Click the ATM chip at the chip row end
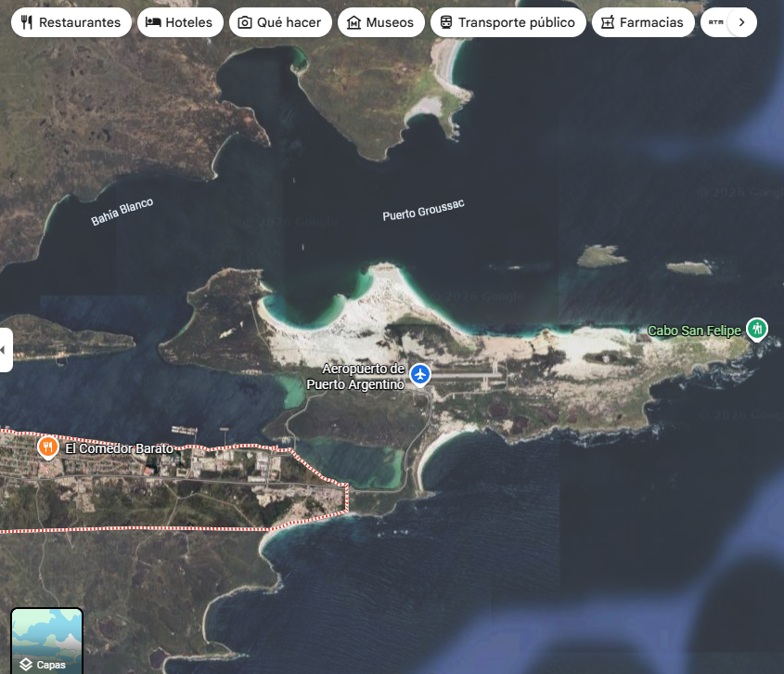Viewport: 784px width, 674px height. tap(714, 22)
